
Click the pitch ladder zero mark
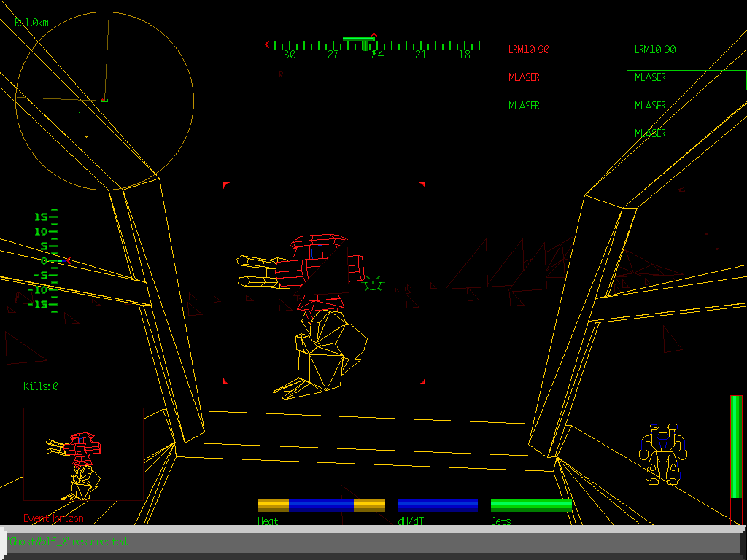(x=44, y=260)
